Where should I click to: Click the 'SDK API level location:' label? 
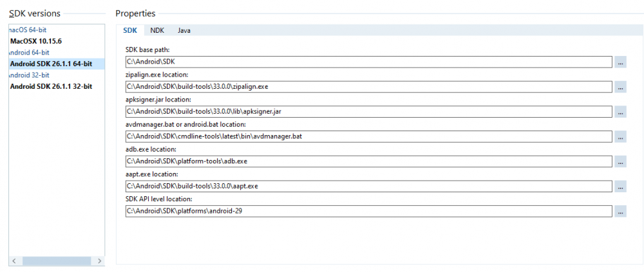point(159,199)
